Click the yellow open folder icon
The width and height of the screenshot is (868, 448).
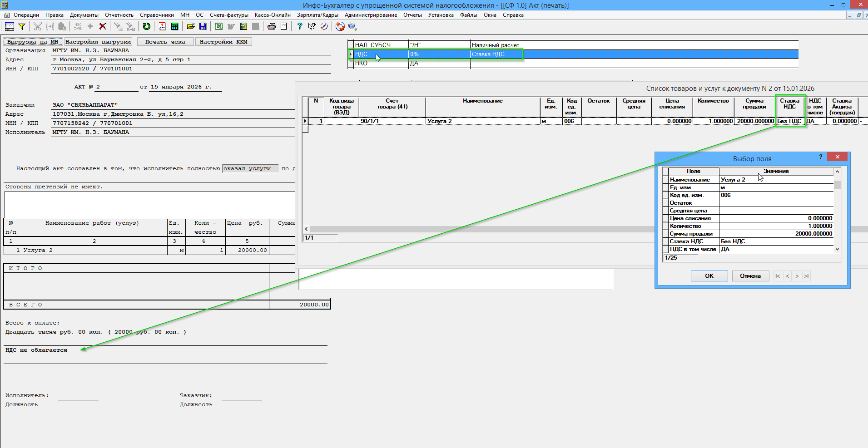click(x=191, y=26)
